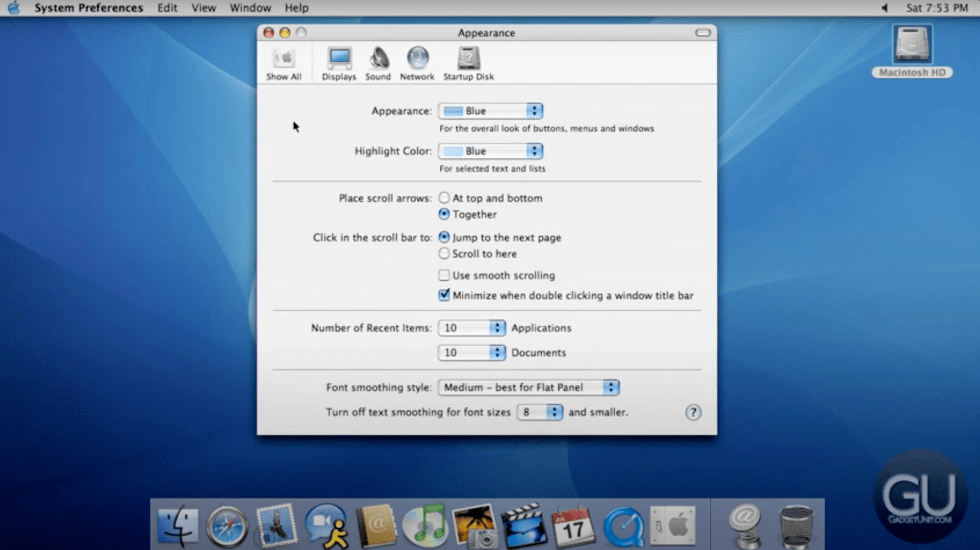Open iTunes in the Dock

(425, 526)
